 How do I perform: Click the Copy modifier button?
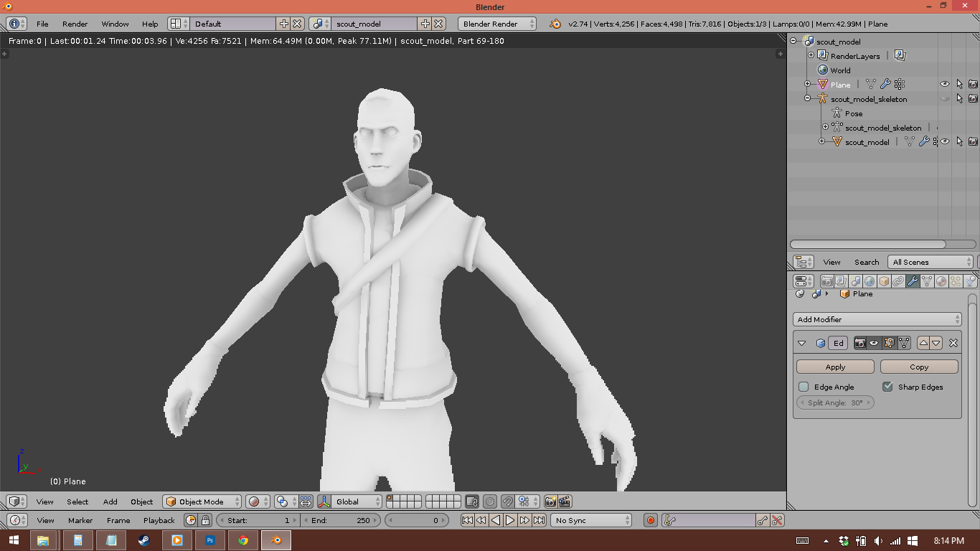coord(919,367)
